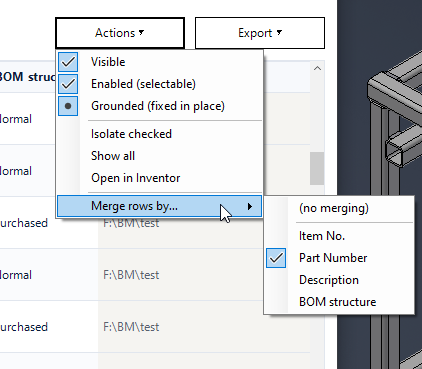Select Open in Inventor
The width and height of the screenshot is (422, 369).
click(x=159, y=178)
